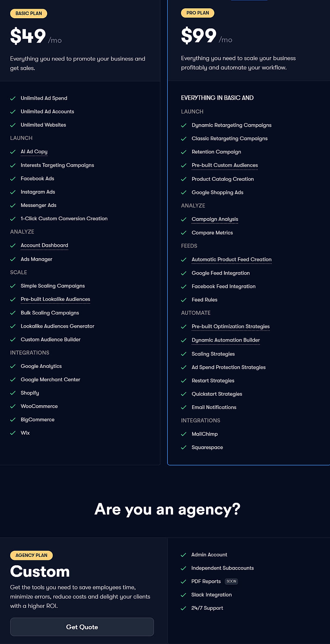Click Facebook Feed Integration text
330x644 pixels.
coord(224,286)
